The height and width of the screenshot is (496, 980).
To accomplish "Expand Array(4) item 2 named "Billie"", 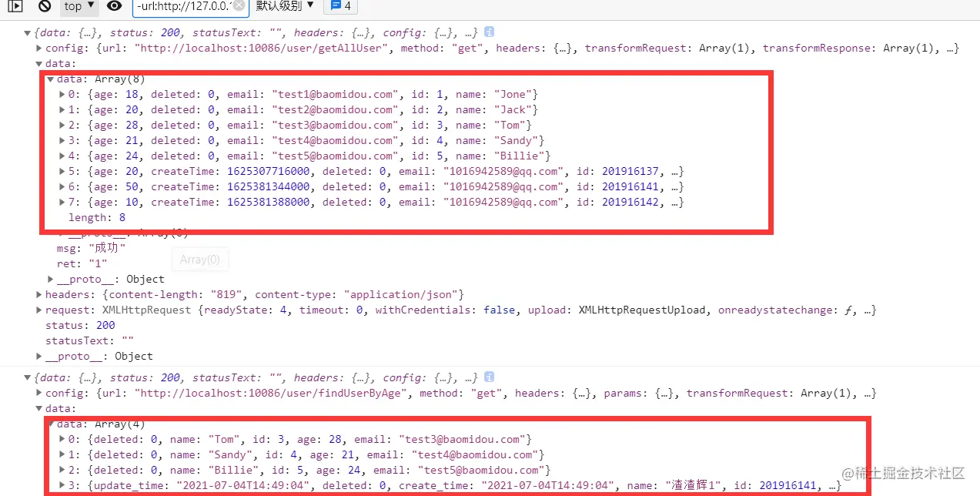I will (63, 470).
